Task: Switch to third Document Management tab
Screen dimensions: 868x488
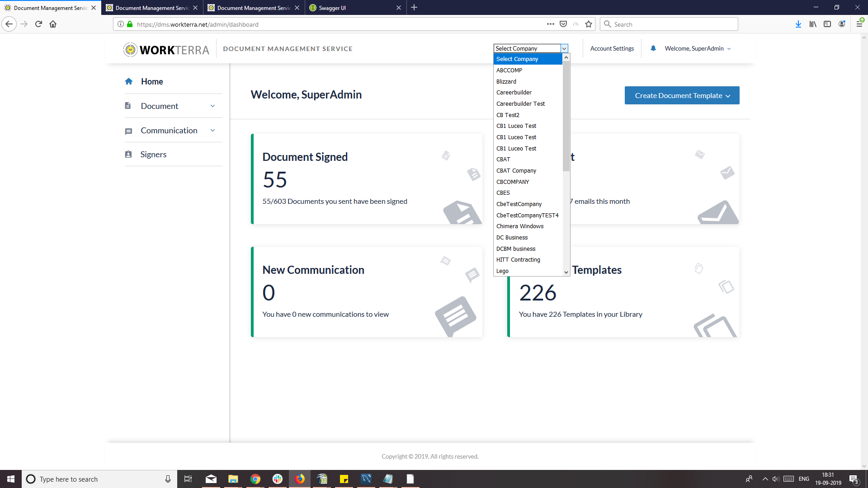Action: point(254,8)
